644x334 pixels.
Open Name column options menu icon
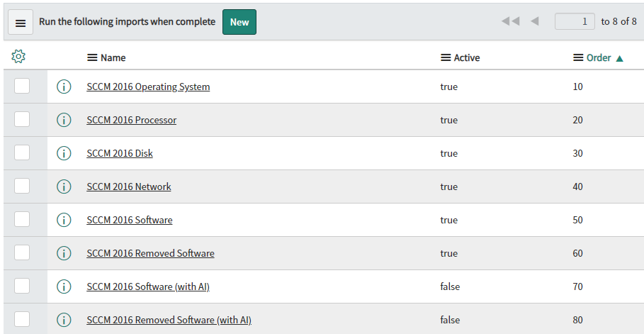(92, 57)
